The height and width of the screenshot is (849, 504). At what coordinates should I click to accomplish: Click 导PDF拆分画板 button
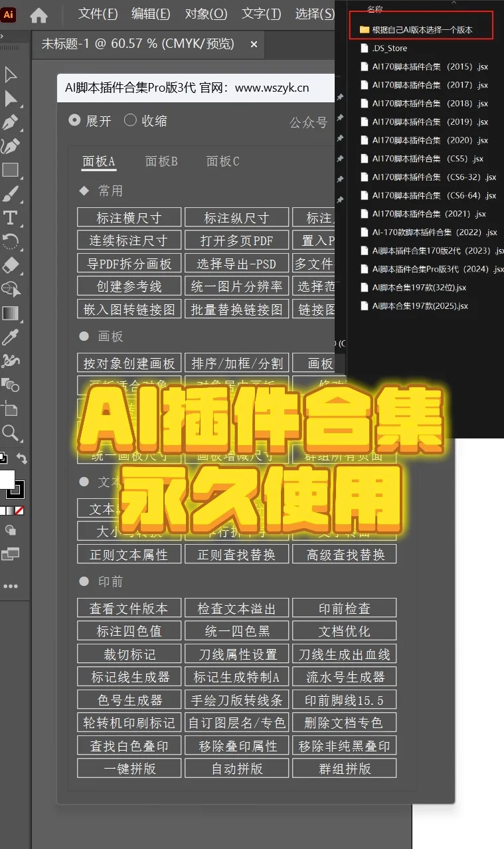click(129, 263)
